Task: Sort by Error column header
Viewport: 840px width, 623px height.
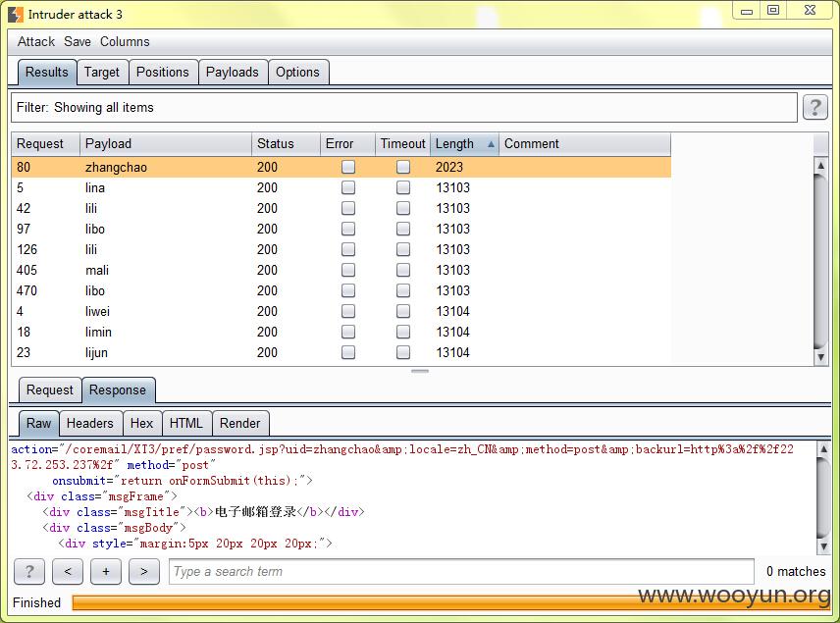Action: point(347,144)
